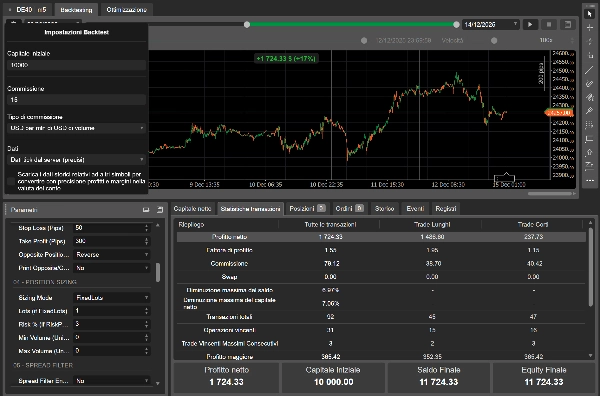Click the maximize icon in Parametri panel header
Screen dimensions: 600x396
tap(146, 210)
